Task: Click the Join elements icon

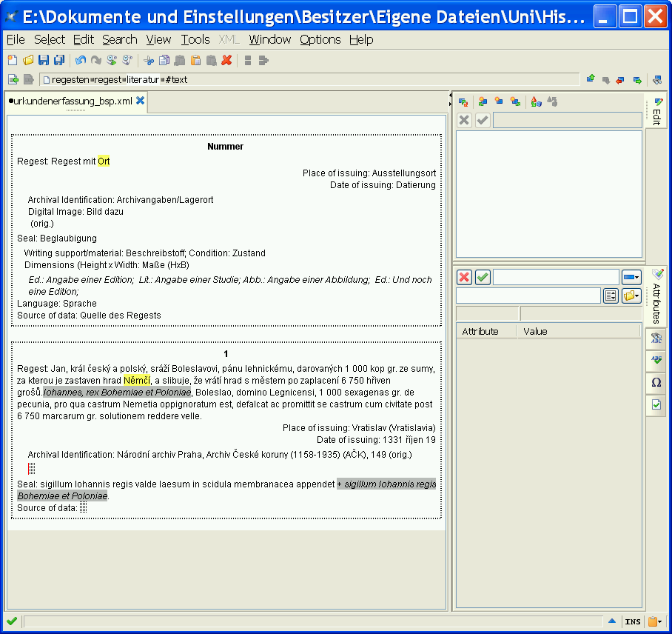Action: click(263, 61)
